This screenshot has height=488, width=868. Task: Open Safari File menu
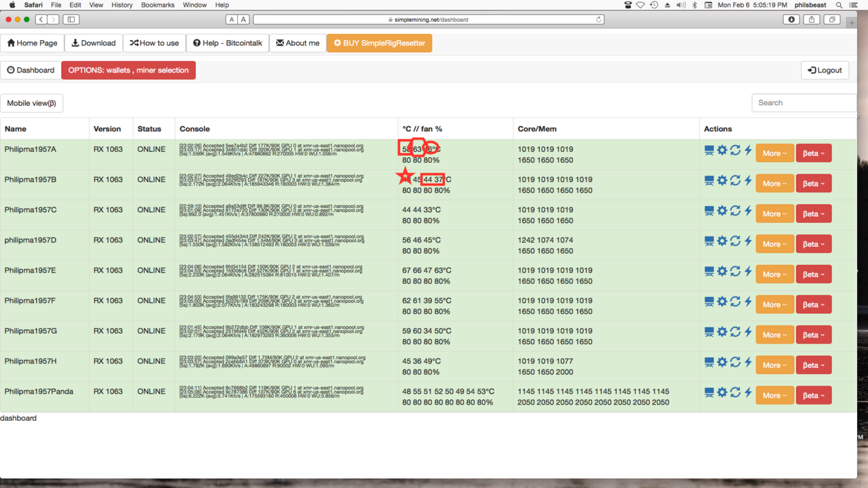tap(56, 5)
